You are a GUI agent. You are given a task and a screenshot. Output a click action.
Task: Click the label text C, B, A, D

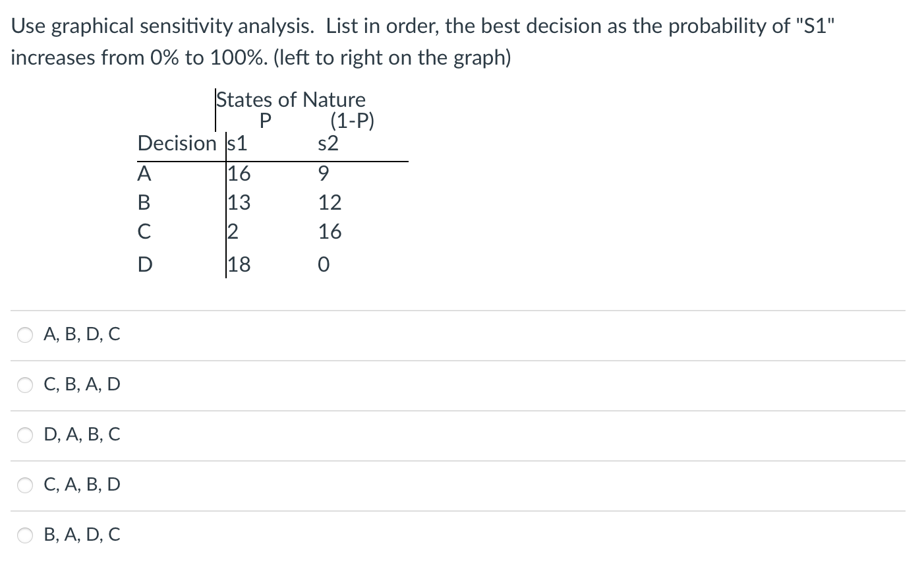pyautogui.click(x=81, y=385)
